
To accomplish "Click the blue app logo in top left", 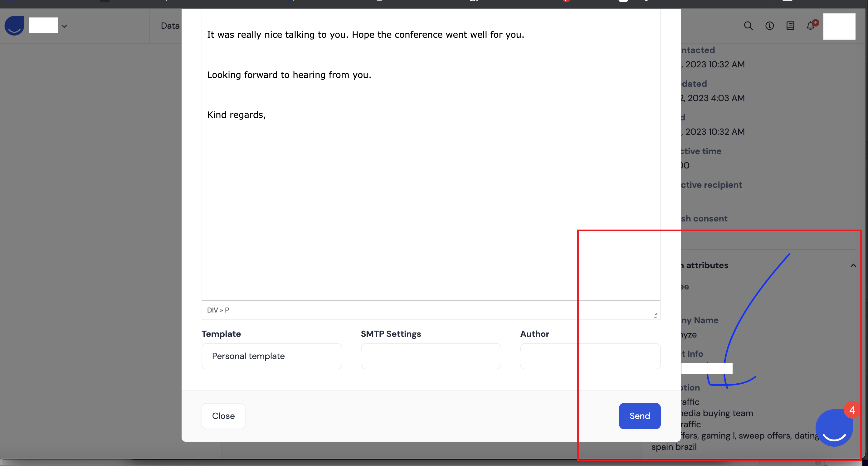I will pyautogui.click(x=14, y=26).
